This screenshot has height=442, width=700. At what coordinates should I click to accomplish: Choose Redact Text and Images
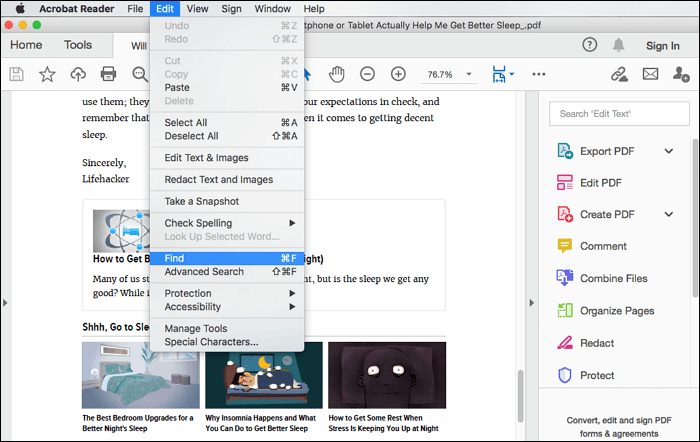pyautogui.click(x=227, y=179)
